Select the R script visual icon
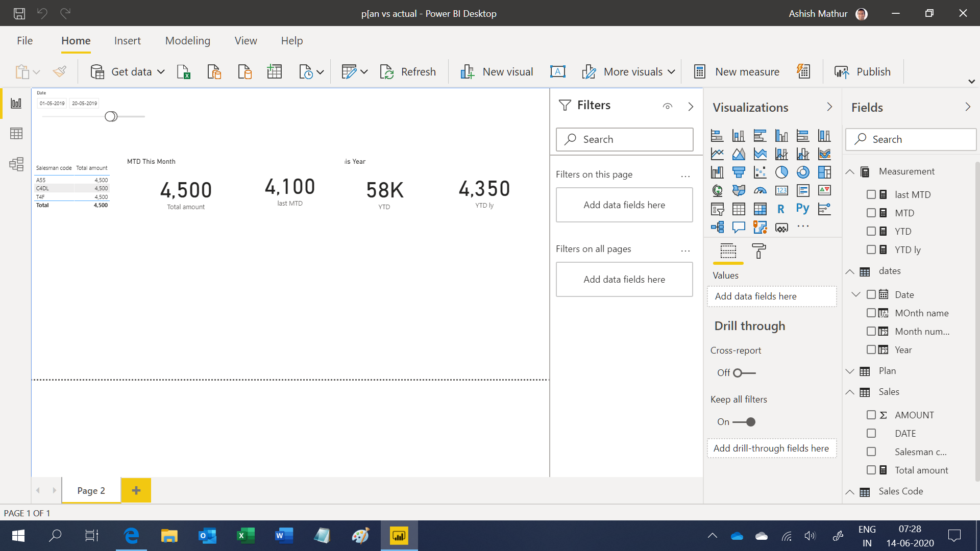Viewport: 980px width, 551px height. tap(781, 209)
